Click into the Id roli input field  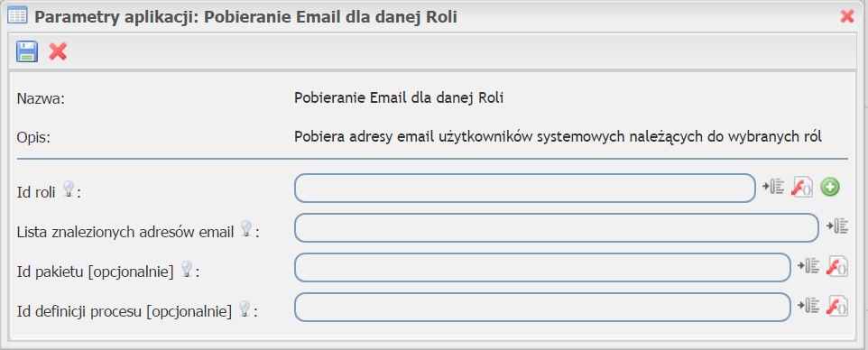[525, 189]
